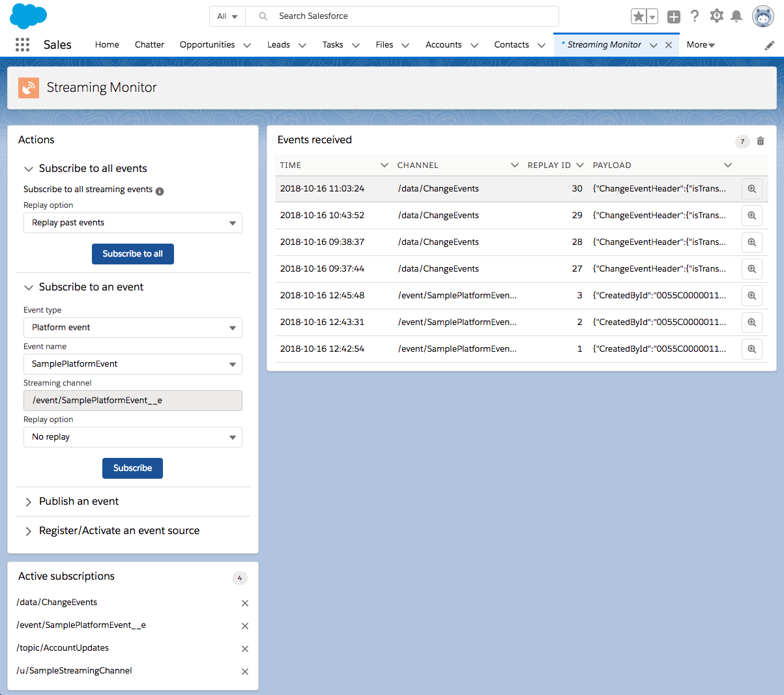Image resolution: width=784 pixels, height=695 pixels.
Task: Open the Help question mark icon
Action: point(695,16)
